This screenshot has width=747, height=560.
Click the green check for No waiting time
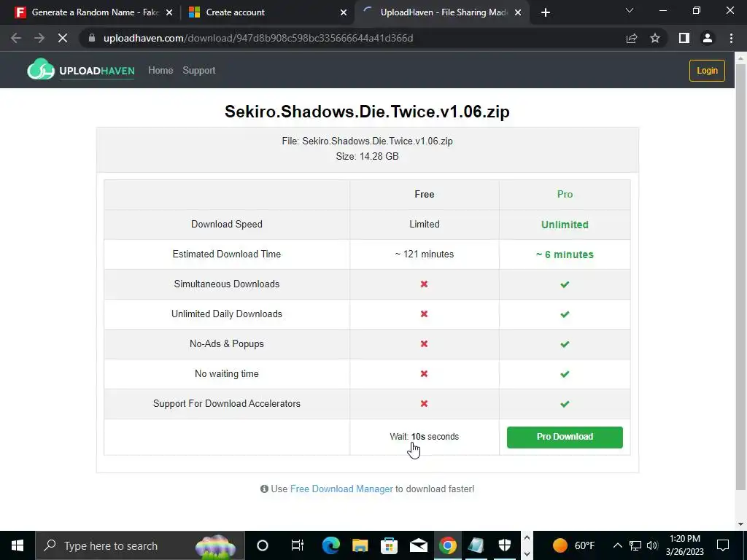565,374
